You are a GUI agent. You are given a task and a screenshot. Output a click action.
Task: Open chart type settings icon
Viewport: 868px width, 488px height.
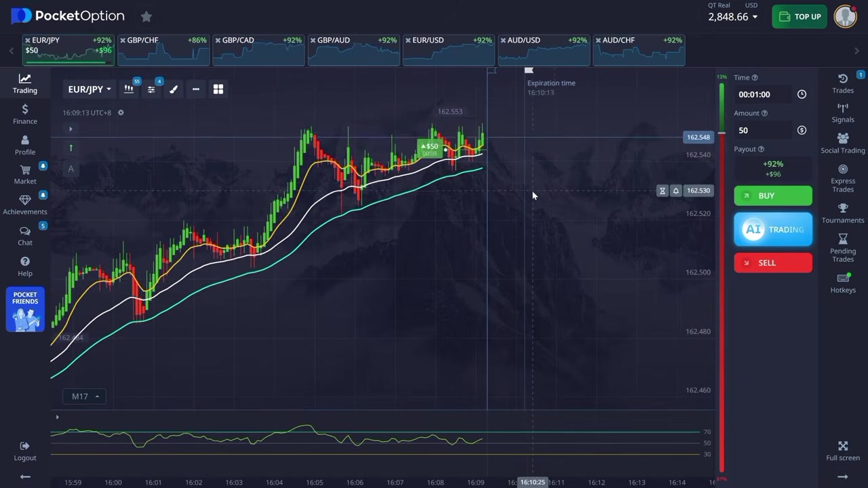click(129, 89)
